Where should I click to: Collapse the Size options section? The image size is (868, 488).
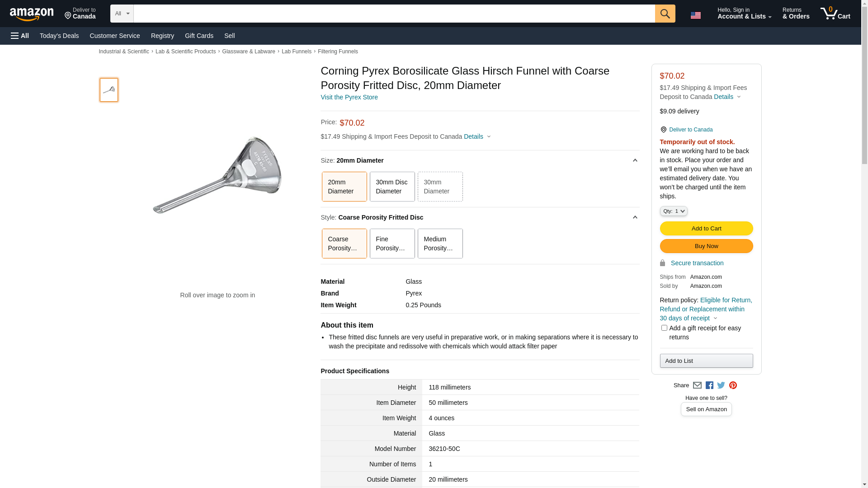pyautogui.click(x=635, y=160)
